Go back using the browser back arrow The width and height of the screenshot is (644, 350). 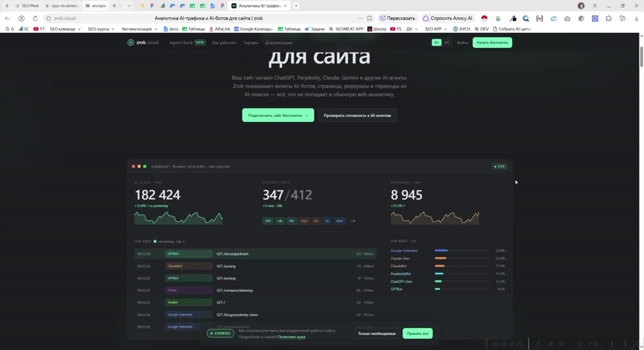coord(7,19)
